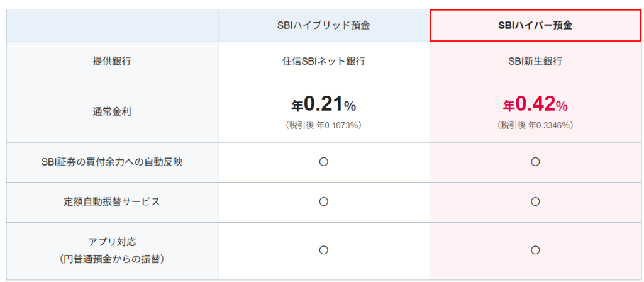Click the アプリ対応 circle mark under SBIハイブリッド預金
The width and height of the screenshot is (644, 282).
point(323,250)
